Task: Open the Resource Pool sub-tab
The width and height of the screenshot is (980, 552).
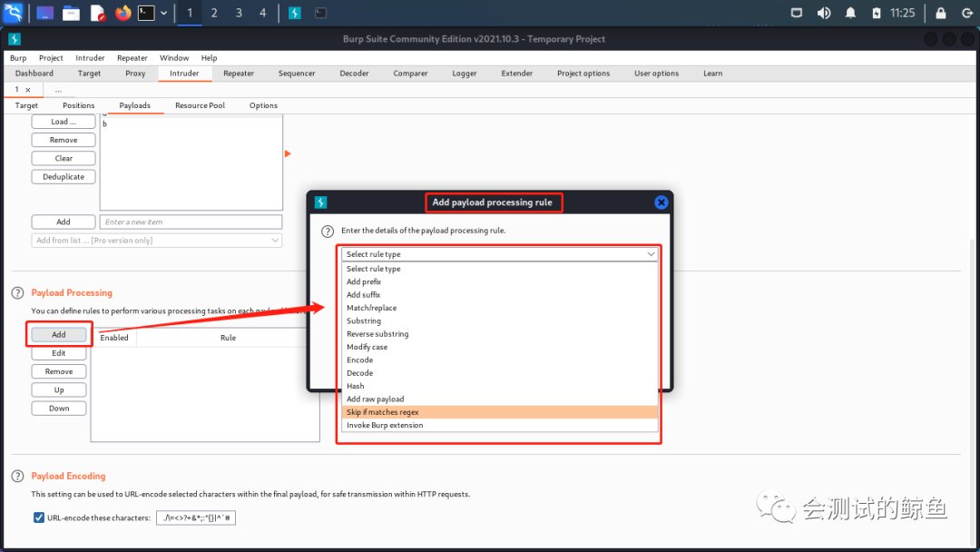Action: 200,105
